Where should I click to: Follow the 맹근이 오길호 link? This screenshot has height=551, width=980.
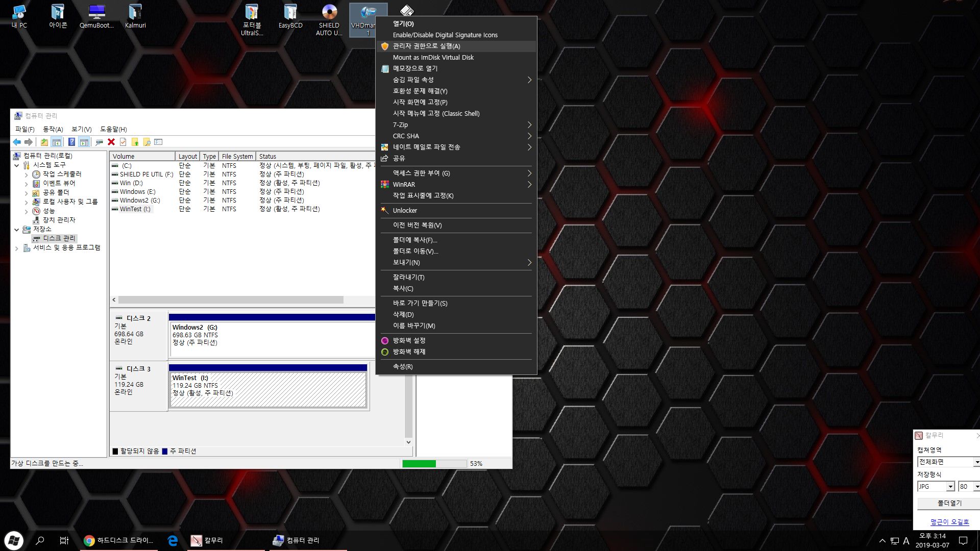tap(949, 522)
